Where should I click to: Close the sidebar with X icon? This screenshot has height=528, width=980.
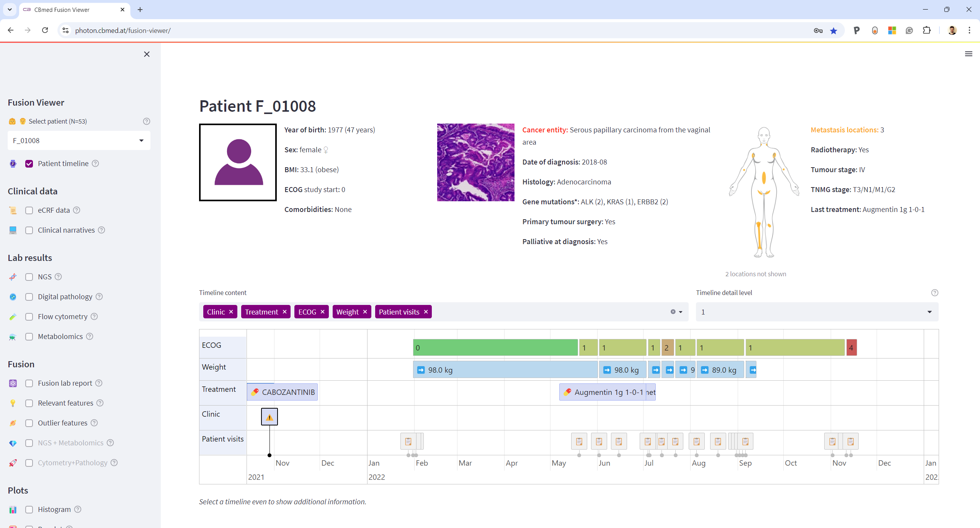click(147, 54)
